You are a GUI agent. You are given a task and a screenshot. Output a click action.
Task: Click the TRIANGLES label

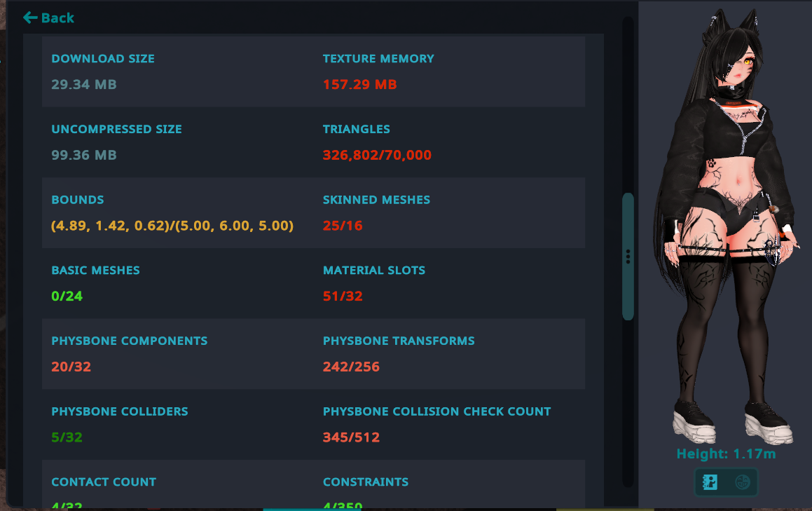[x=357, y=129]
